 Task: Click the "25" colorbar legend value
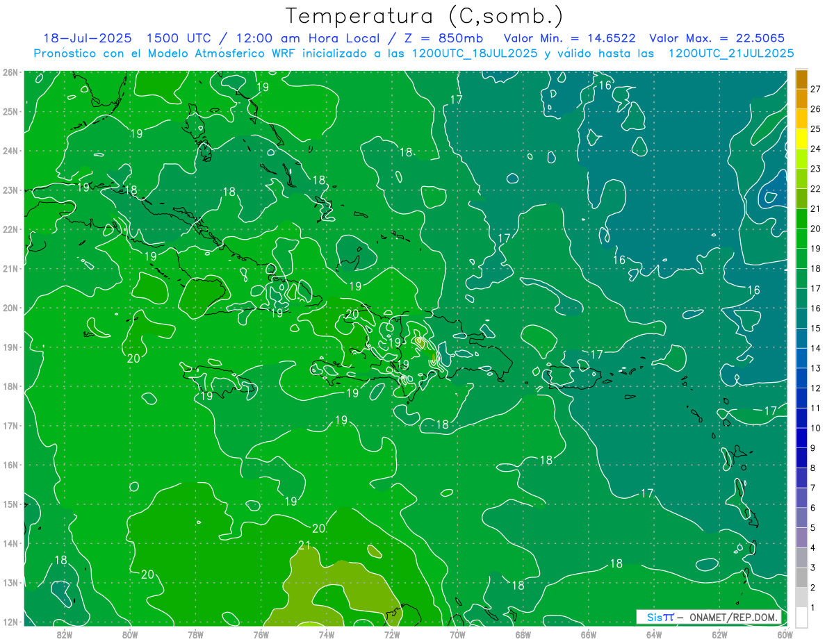(x=816, y=129)
